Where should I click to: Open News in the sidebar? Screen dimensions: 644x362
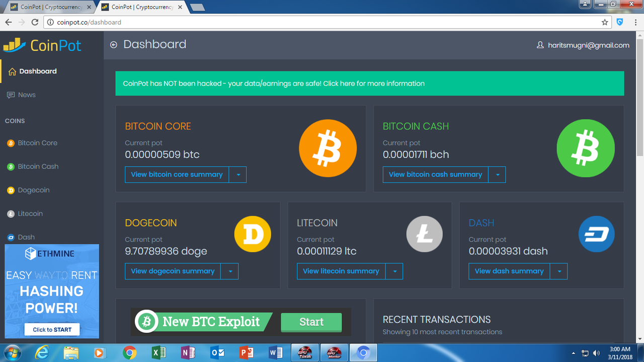(52, 95)
